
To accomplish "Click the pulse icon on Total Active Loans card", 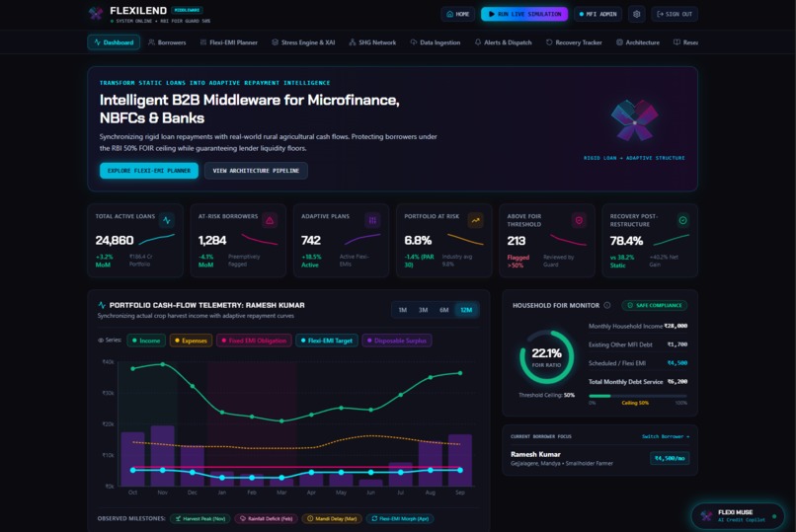I will pyautogui.click(x=167, y=220).
